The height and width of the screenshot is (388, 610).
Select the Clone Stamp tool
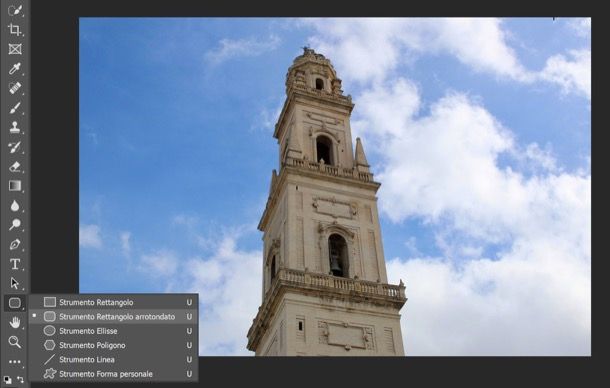pos(15,127)
